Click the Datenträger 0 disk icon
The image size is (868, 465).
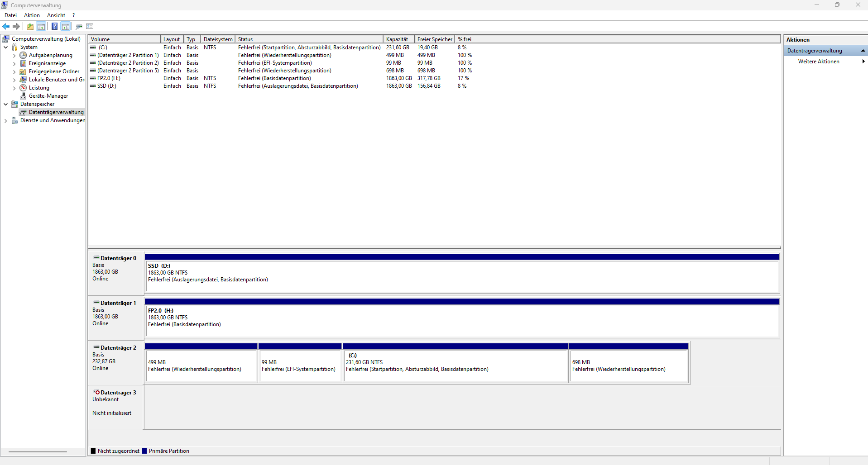pyautogui.click(x=96, y=258)
